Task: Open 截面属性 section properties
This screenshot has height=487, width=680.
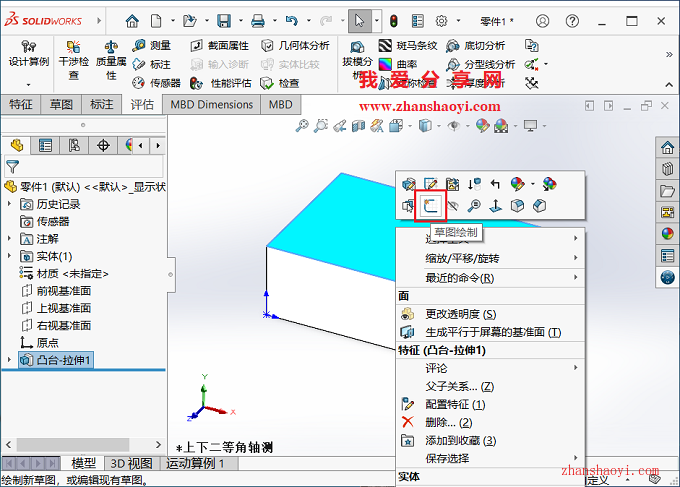Action: tap(220, 46)
